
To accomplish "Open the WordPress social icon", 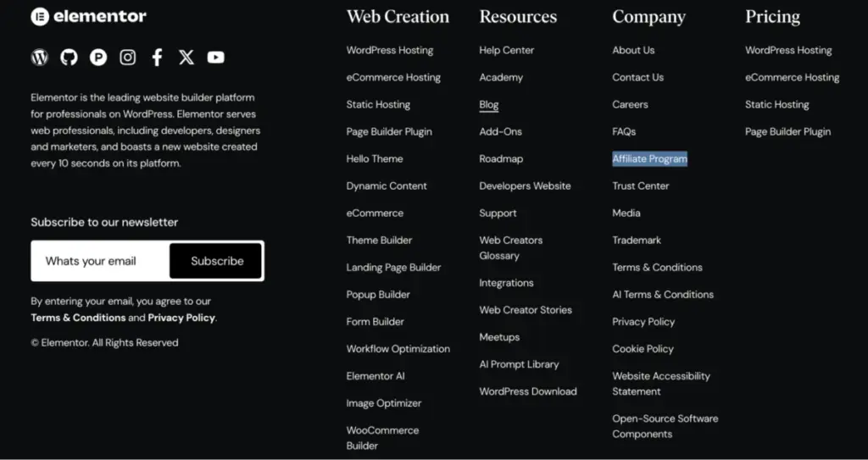I will [x=40, y=58].
